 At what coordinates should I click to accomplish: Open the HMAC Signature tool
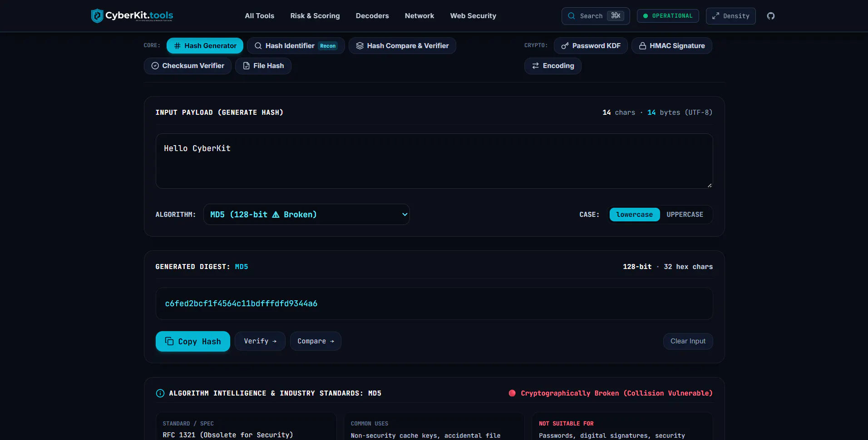point(671,46)
